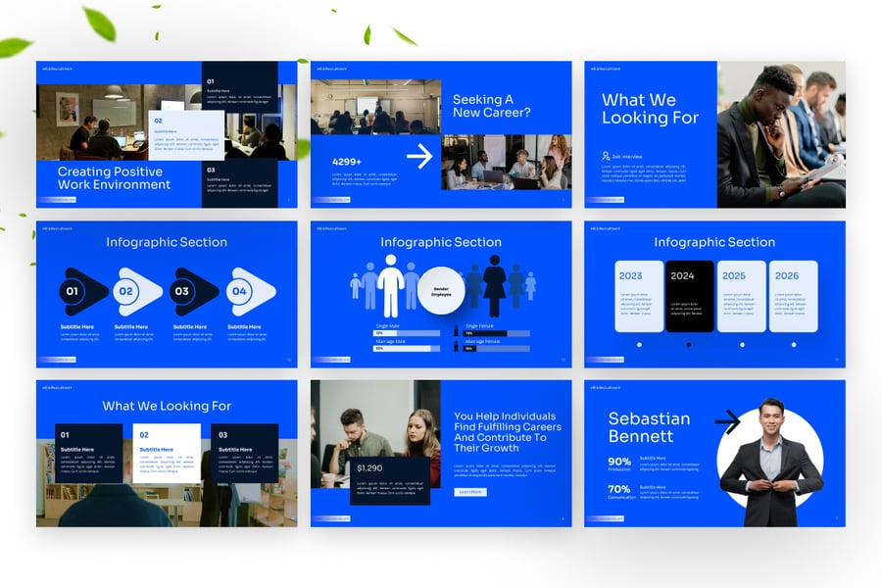
Task: Click the Single Male progress bar
Action: pos(408,333)
